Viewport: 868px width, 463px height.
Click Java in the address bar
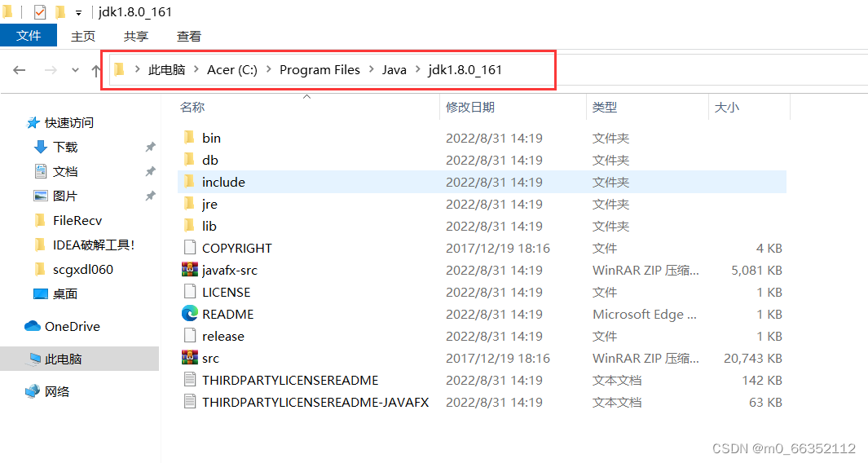(394, 70)
